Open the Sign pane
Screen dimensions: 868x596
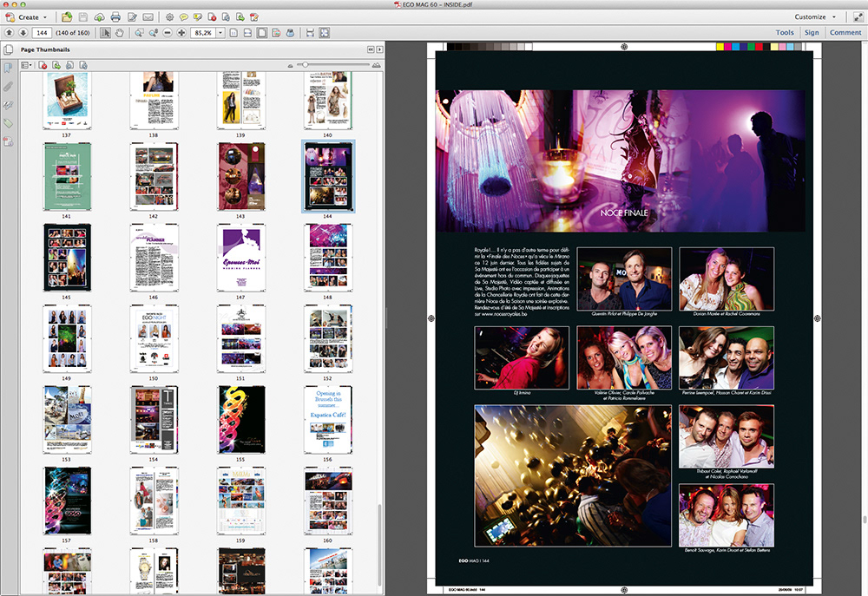point(812,33)
